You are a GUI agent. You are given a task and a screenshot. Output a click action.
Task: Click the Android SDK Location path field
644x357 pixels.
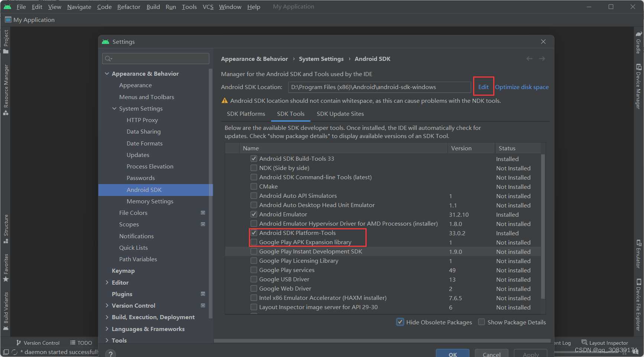tap(380, 87)
